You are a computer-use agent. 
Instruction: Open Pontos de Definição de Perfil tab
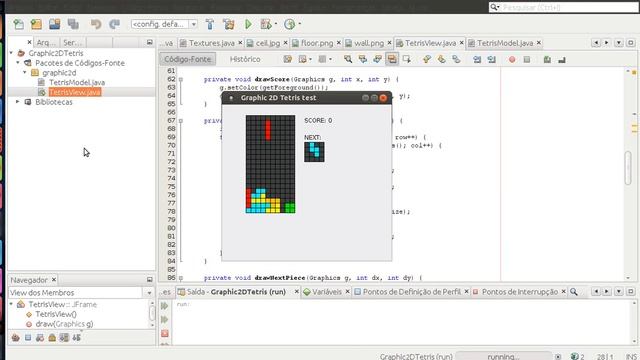[x=411, y=292]
